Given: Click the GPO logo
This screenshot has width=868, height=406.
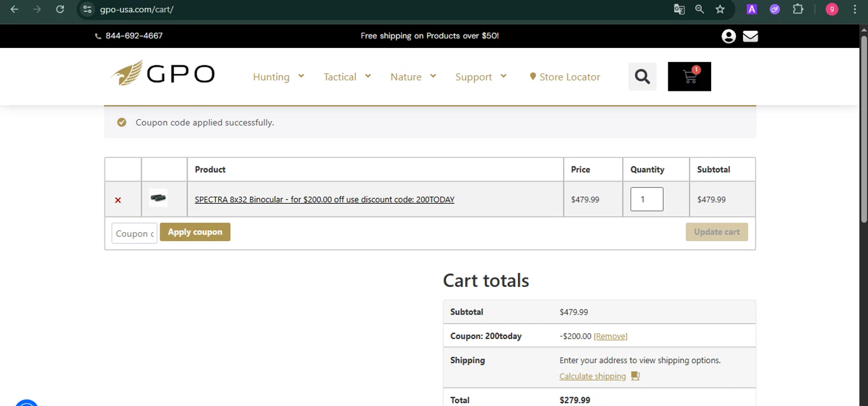Looking at the screenshot, I should (163, 73).
